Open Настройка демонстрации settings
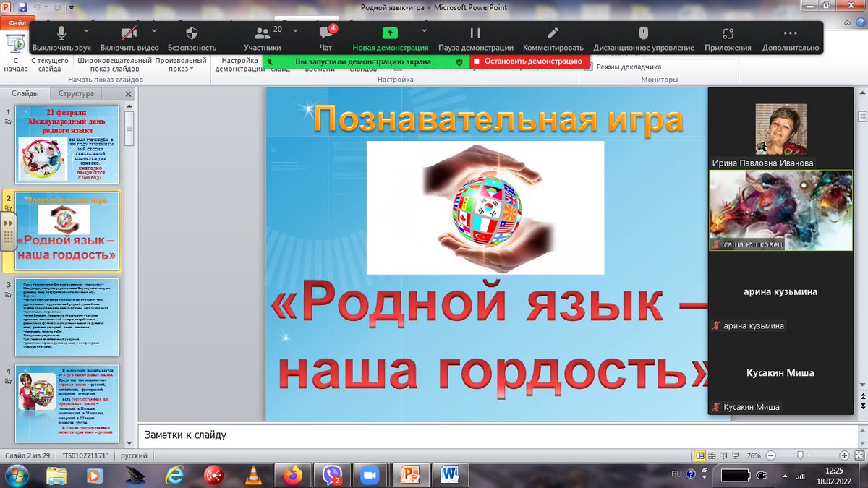This screenshot has width=868, height=488. (239, 64)
